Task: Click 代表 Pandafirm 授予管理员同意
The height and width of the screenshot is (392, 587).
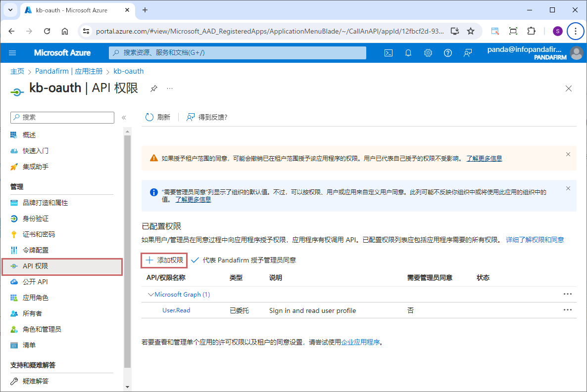Action: click(244, 260)
